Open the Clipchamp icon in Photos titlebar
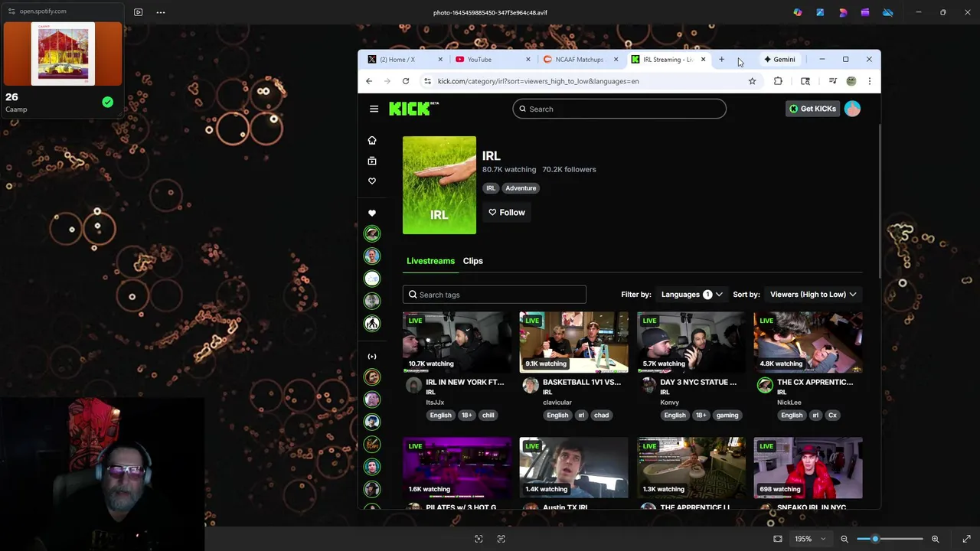The image size is (980, 551). pos(865,12)
